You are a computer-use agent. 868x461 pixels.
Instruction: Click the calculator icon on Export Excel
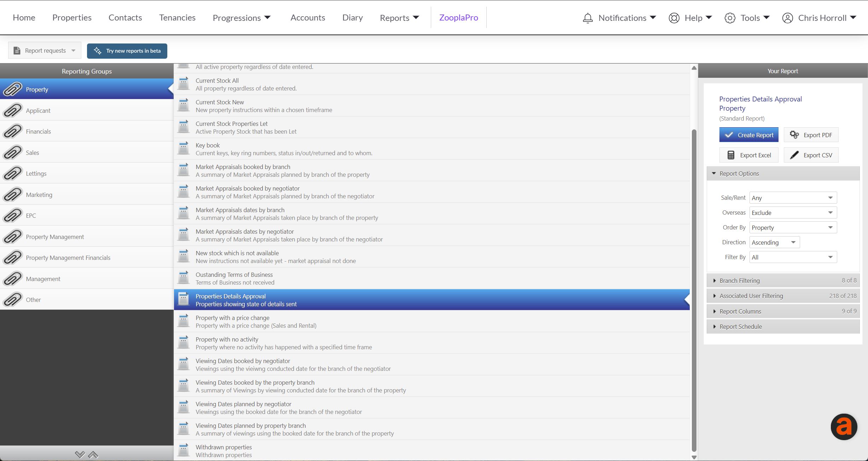pos(731,155)
